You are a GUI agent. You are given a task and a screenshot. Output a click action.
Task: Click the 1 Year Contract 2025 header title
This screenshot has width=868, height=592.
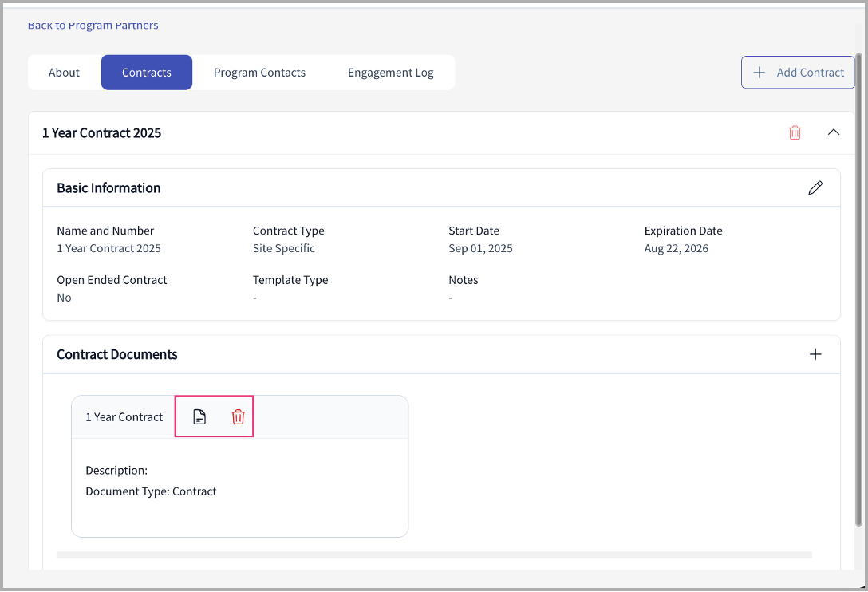coord(102,133)
